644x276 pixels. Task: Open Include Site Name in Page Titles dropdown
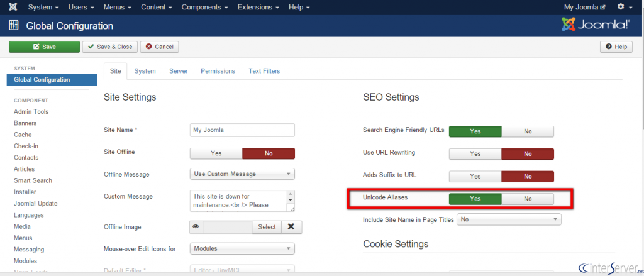[509, 220]
